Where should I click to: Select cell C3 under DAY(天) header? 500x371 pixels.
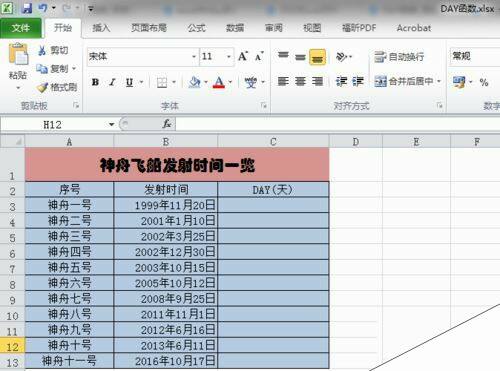click(273, 205)
